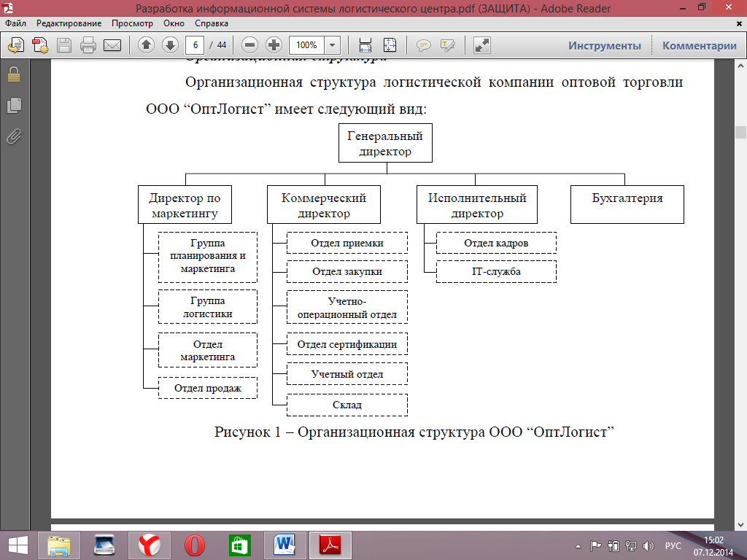Switch to Word in taskbar
747x560 pixels.
pos(285,545)
